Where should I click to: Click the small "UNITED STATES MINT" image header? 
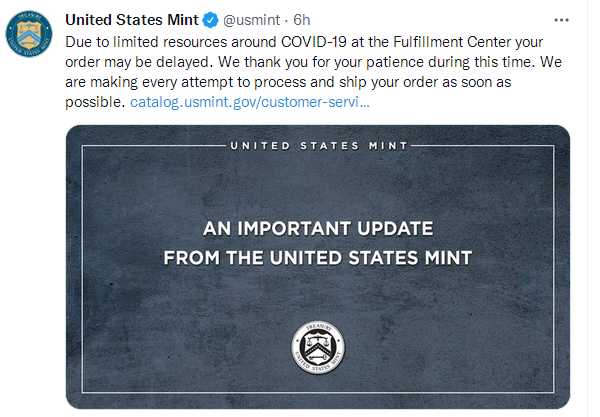318,146
